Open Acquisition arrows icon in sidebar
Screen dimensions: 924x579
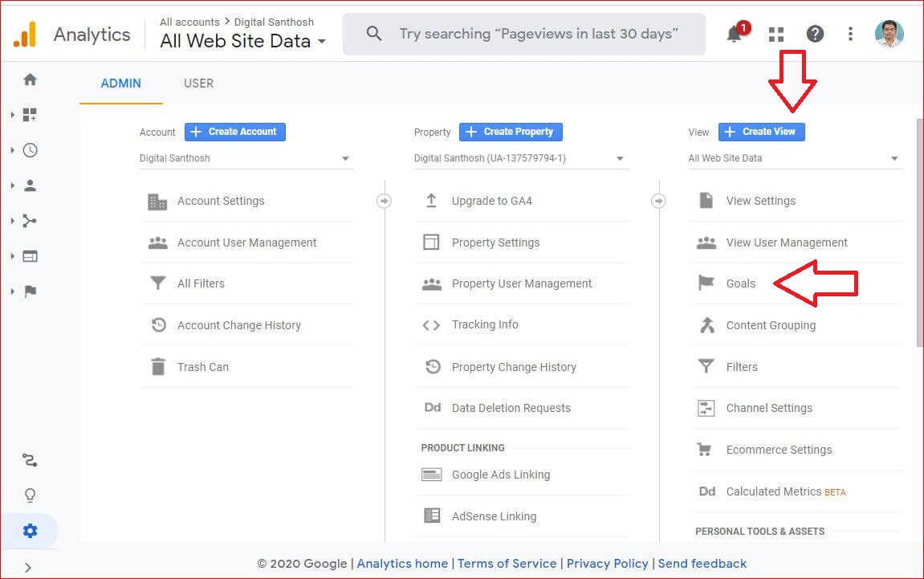(x=30, y=221)
